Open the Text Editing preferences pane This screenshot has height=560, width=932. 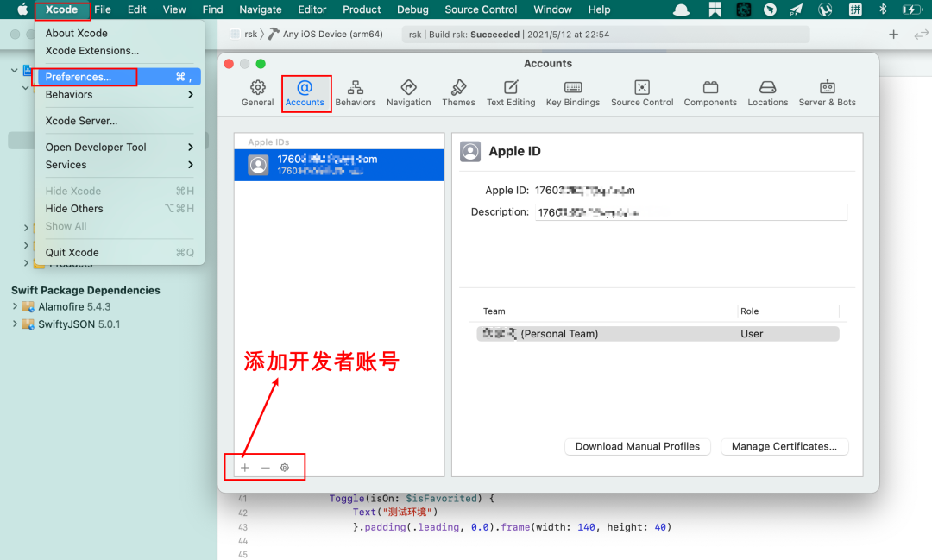tap(511, 93)
